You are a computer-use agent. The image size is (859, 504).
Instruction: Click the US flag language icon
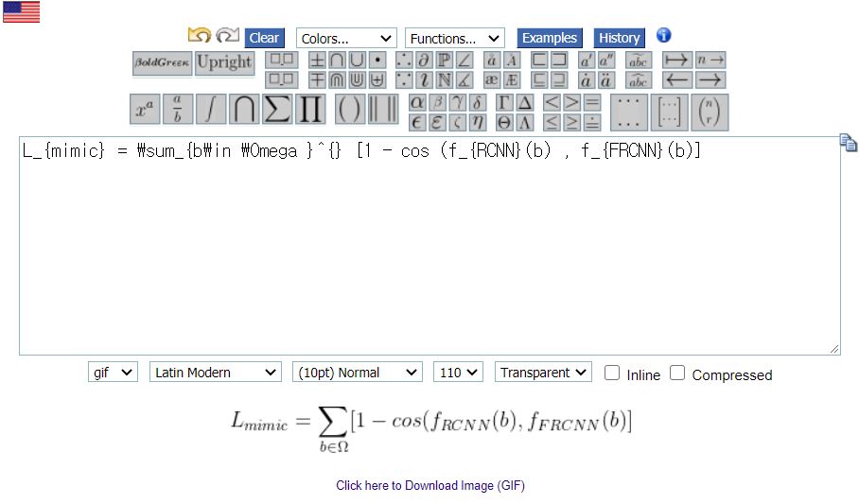(x=22, y=12)
